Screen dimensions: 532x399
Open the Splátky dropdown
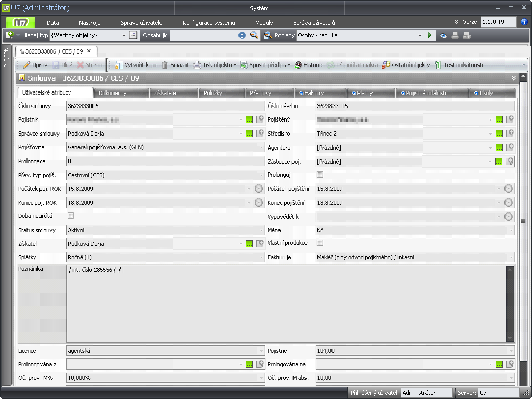coord(261,257)
